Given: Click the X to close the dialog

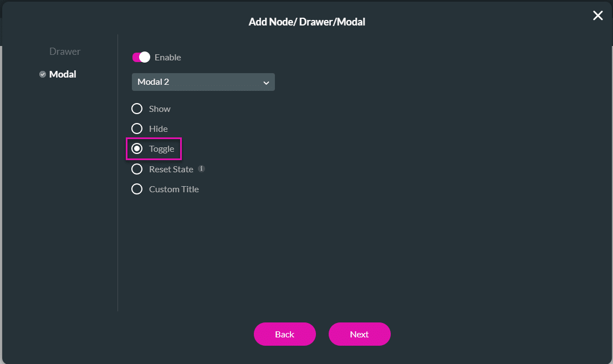Looking at the screenshot, I should click(x=597, y=16).
